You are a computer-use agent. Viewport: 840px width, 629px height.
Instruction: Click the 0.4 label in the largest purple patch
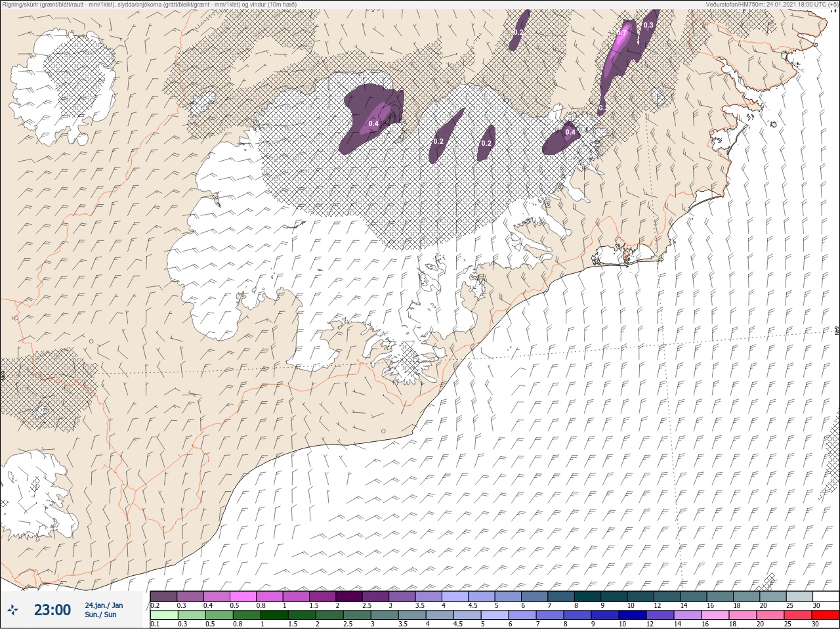373,123
